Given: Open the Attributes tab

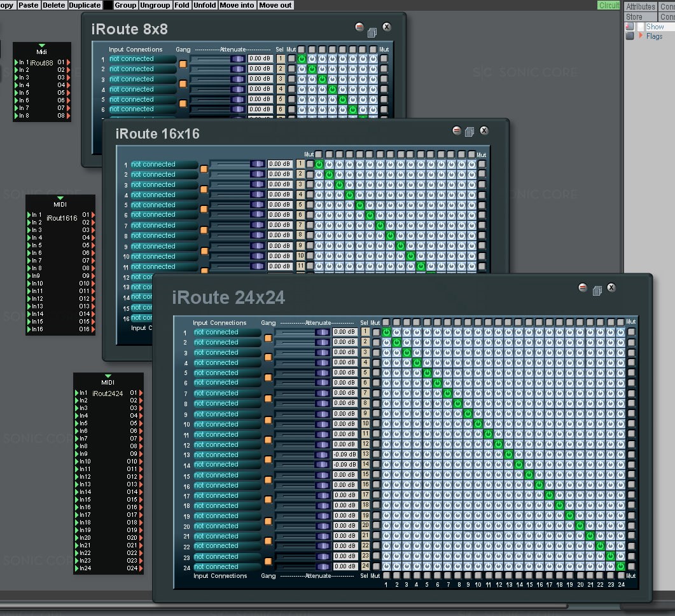Looking at the screenshot, I should coord(641,6).
